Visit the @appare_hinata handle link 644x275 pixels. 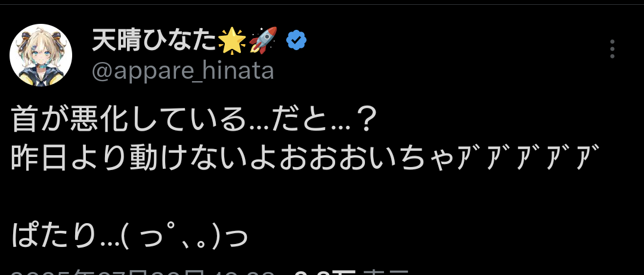(x=183, y=71)
